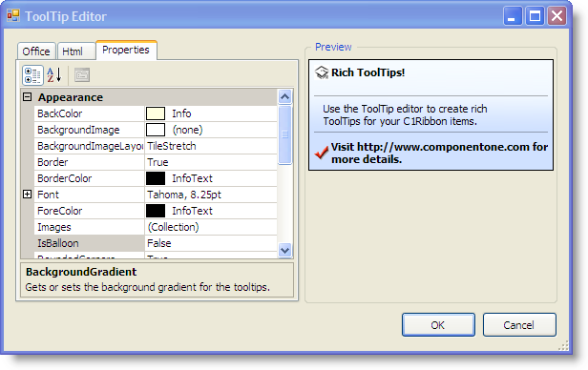Viewport: 588px width, 370px height.
Task: Switch to Categorized view in property grid
Action: point(32,75)
